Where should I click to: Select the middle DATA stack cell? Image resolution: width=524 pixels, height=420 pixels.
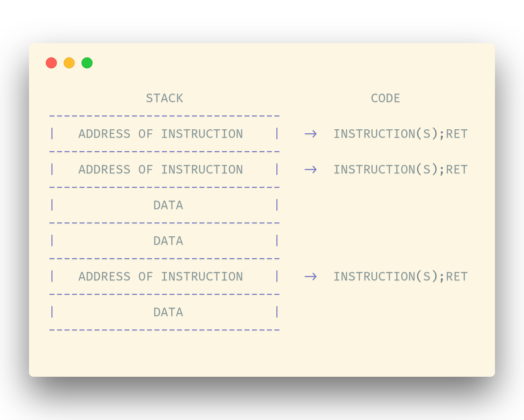pyautogui.click(x=168, y=241)
